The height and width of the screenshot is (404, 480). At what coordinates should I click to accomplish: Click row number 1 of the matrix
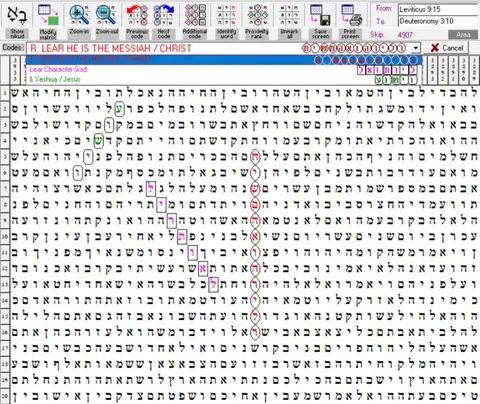coord(5,93)
